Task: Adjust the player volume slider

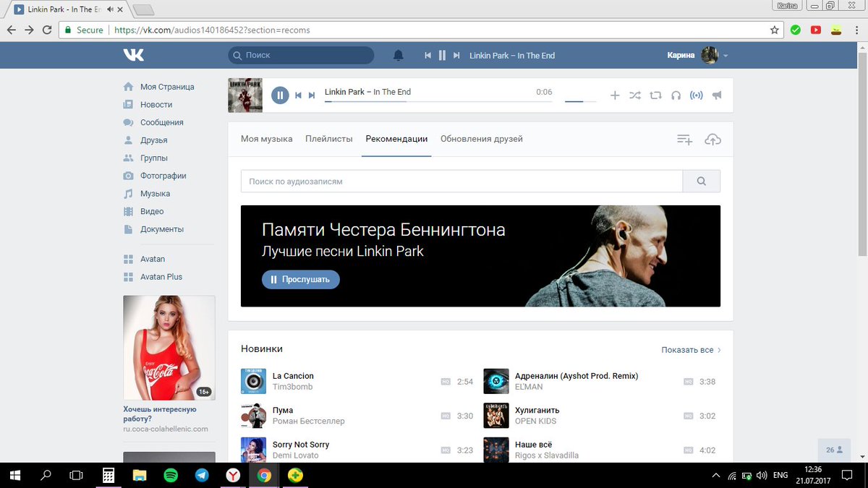Action: (580, 101)
